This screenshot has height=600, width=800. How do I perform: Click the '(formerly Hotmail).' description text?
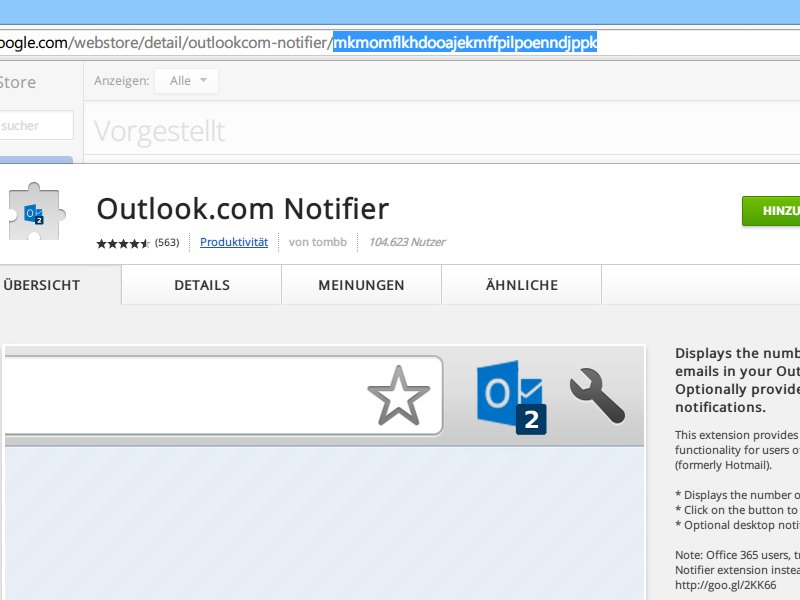(723, 465)
